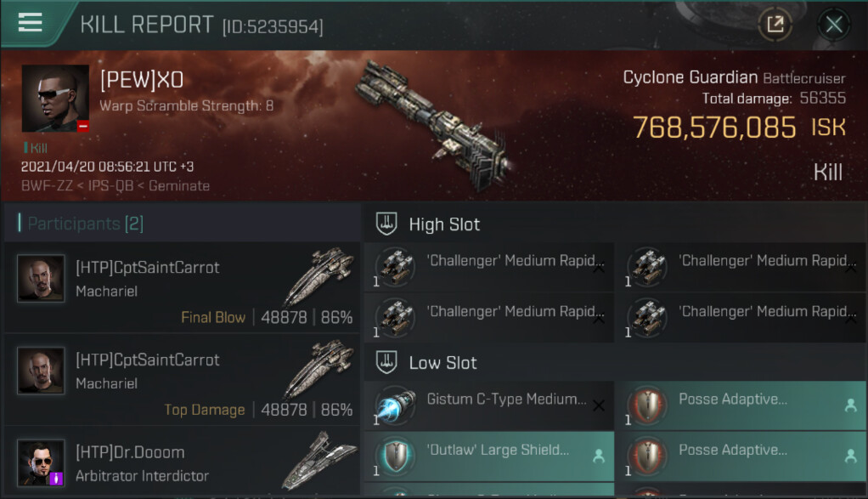868x499 pixels.
Task: Click the High Slot section icon
Action: (386, 224)
